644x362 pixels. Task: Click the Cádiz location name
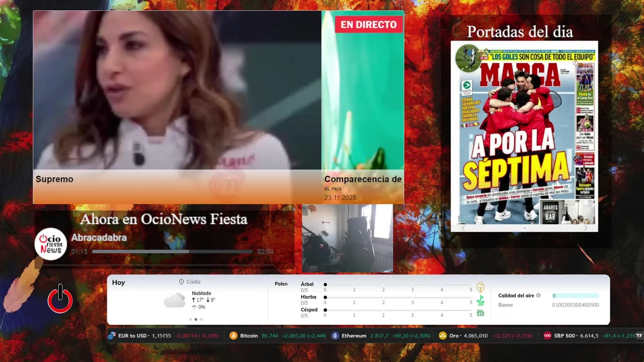[194, 282]
